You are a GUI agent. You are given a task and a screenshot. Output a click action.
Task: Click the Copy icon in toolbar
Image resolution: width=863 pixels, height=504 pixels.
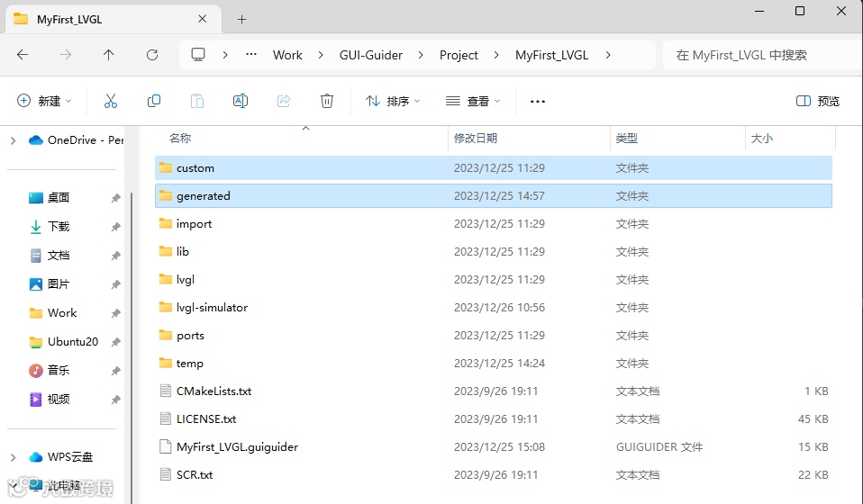154,101
